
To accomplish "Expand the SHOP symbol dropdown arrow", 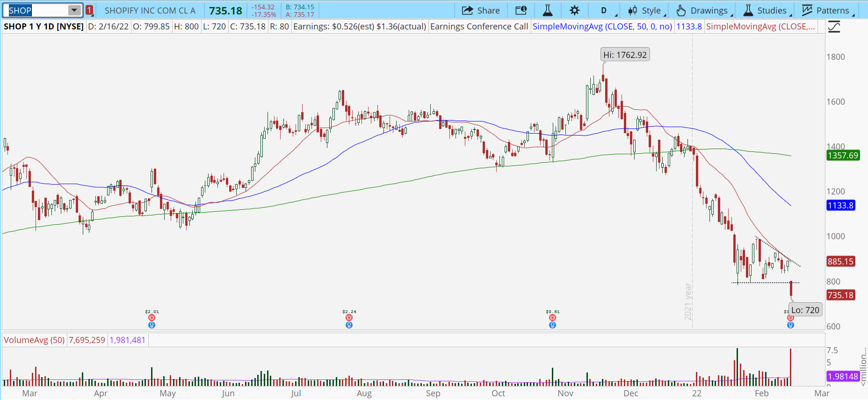I will coord(74,10).
